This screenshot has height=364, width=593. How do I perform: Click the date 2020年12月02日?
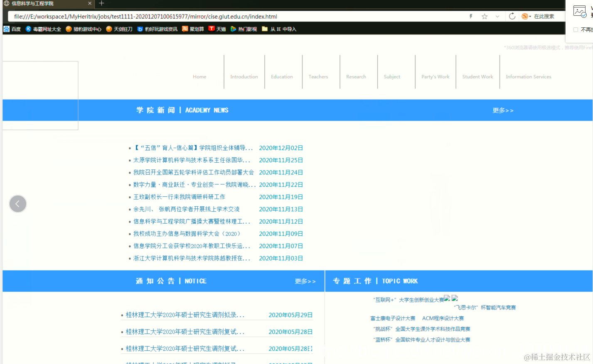coord(281,148)
